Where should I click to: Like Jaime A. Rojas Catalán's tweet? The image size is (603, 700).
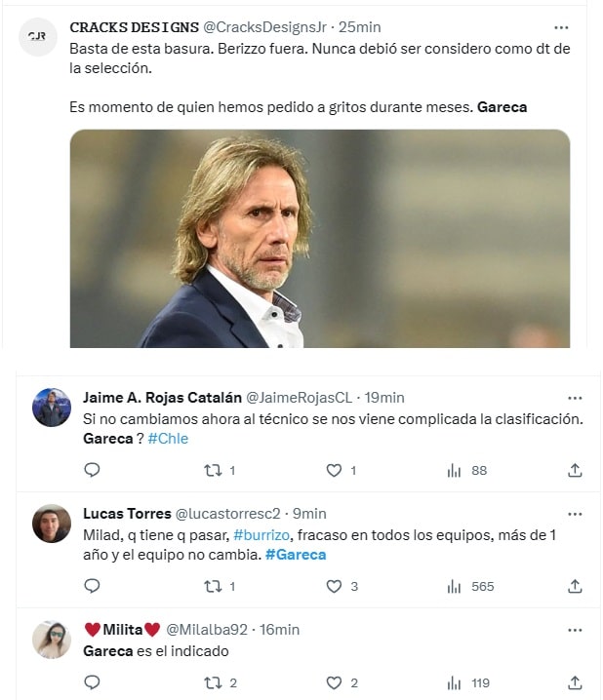coord(334,470)
